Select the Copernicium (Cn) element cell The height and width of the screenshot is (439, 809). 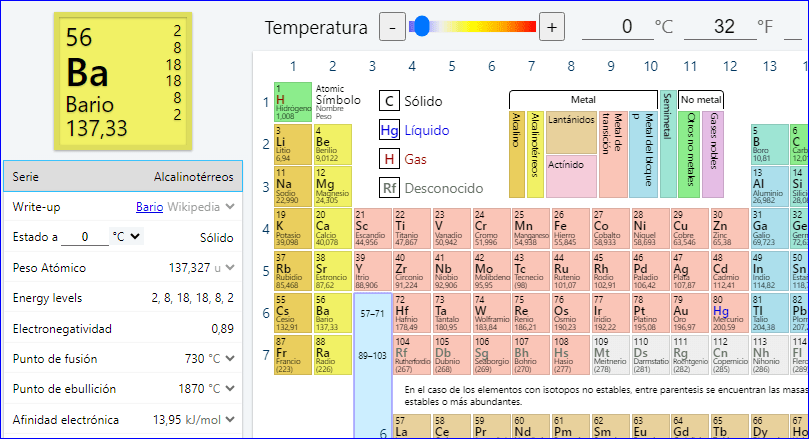tap(730, 355)
